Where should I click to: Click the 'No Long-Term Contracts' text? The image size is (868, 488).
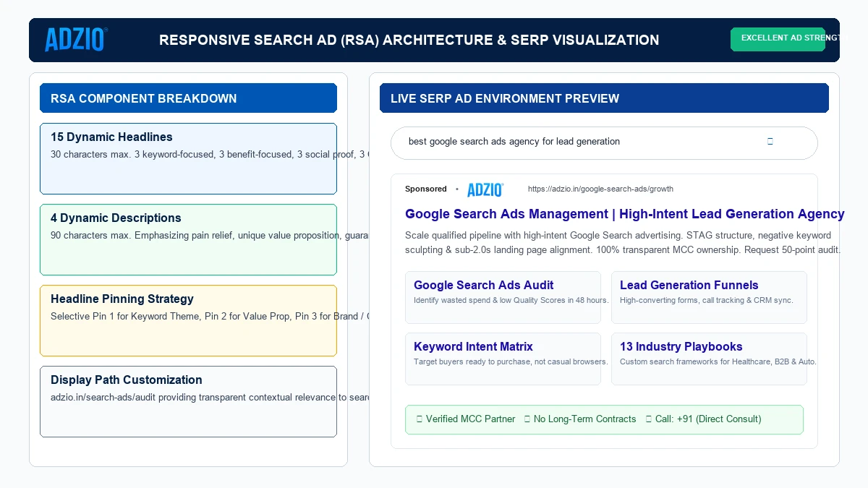[x=585, y=419]
